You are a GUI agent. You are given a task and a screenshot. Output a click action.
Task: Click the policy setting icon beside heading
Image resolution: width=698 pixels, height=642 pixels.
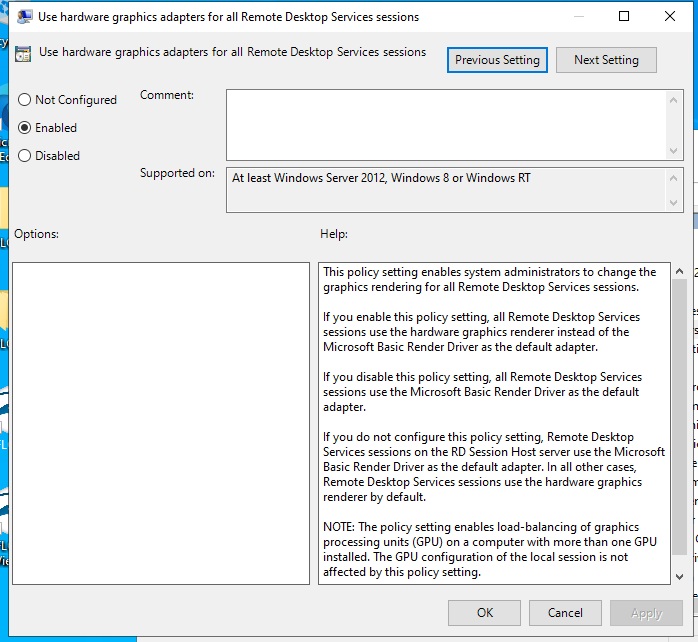[x=23, y=53]
